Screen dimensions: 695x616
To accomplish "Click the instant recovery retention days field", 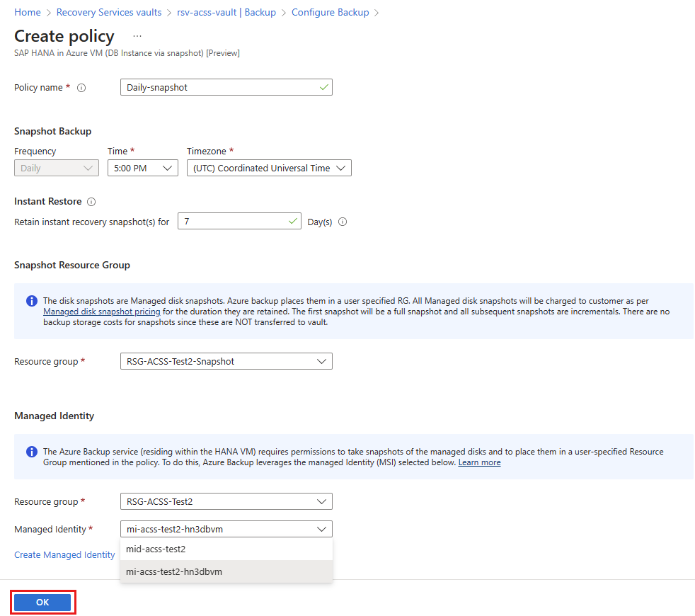I will tap(239, 221).
